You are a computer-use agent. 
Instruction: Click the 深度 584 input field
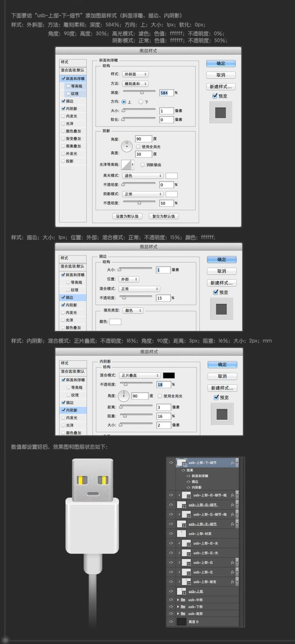pyautogui.click(x=166, y=93)
